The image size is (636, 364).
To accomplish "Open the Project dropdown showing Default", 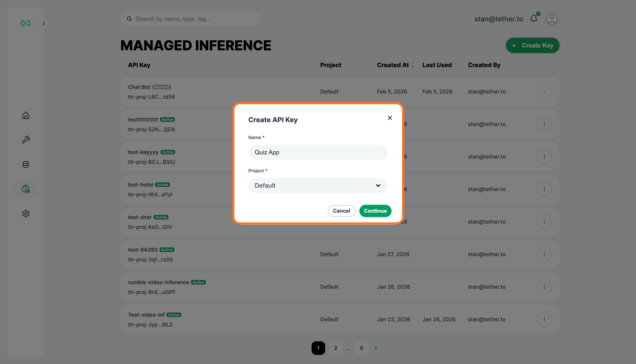I will [318, 185].
